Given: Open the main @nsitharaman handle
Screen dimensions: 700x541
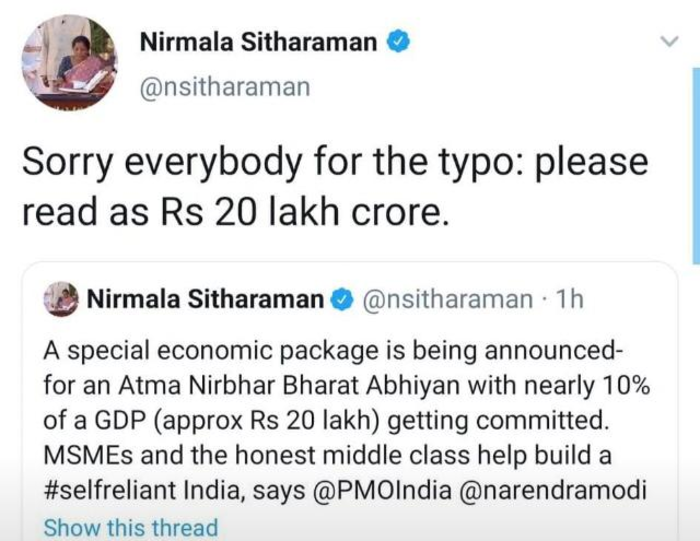Looking at the screenshot, I should pos(225,87).
